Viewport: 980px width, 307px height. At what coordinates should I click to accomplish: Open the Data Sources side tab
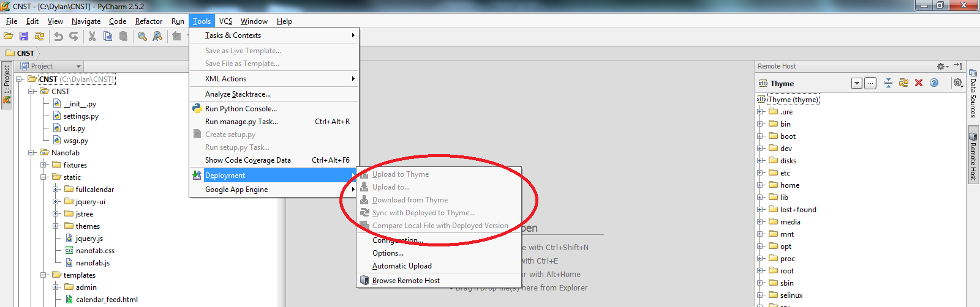973,93
